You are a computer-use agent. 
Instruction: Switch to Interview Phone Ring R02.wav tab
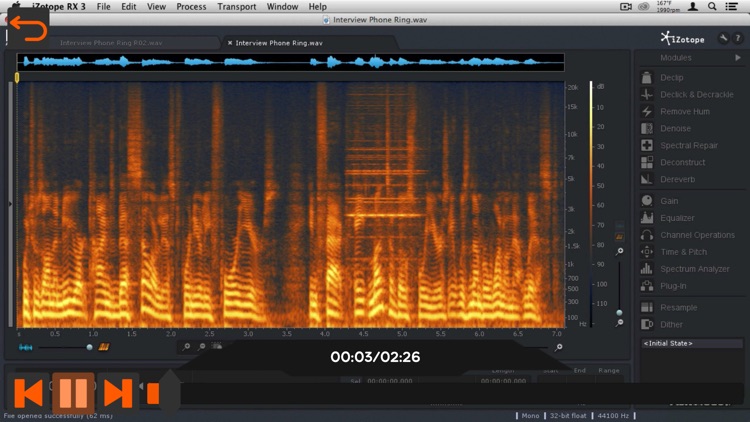(111, 43)
